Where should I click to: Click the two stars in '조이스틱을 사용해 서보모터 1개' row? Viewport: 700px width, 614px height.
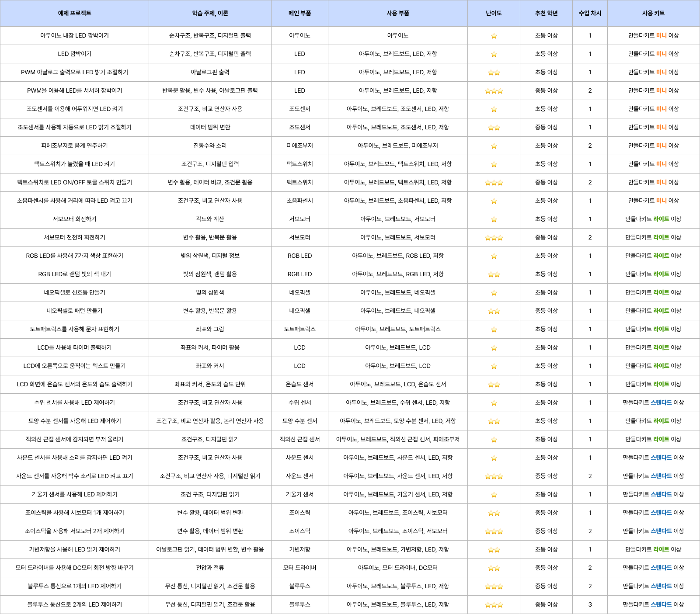click(494, 513)
